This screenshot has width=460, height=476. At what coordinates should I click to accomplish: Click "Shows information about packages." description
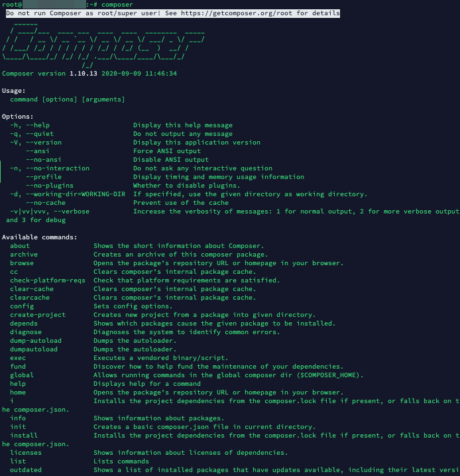(158, 418)
